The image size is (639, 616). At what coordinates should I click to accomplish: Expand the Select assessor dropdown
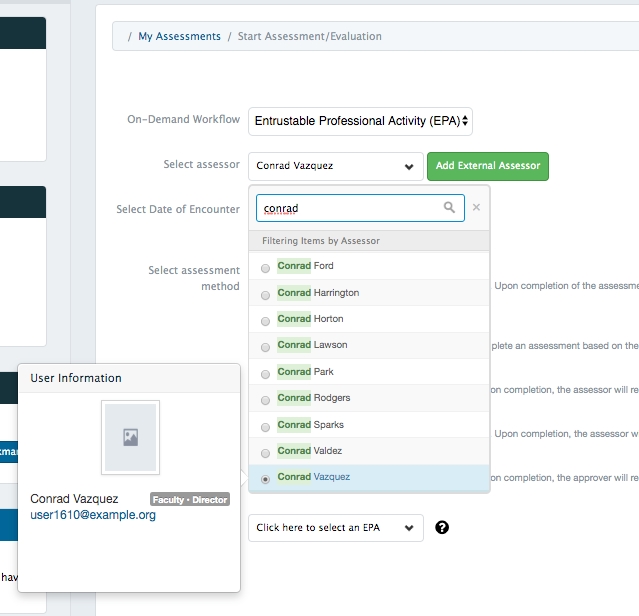click(335, 166)
